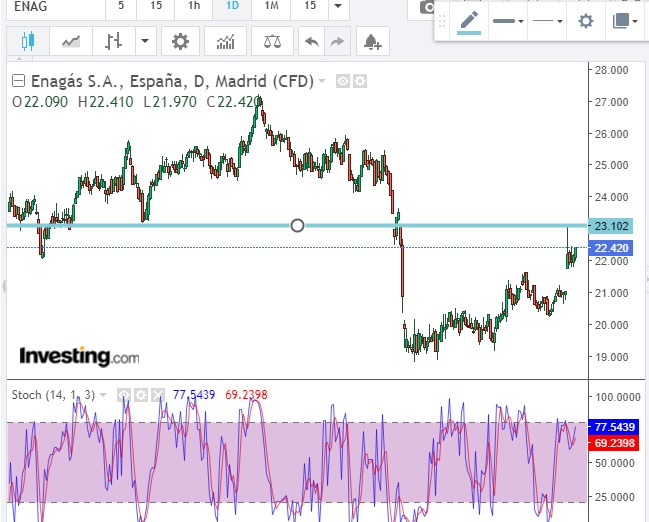
Task: Remove the Stoch indicator
Action: point(158,395)
